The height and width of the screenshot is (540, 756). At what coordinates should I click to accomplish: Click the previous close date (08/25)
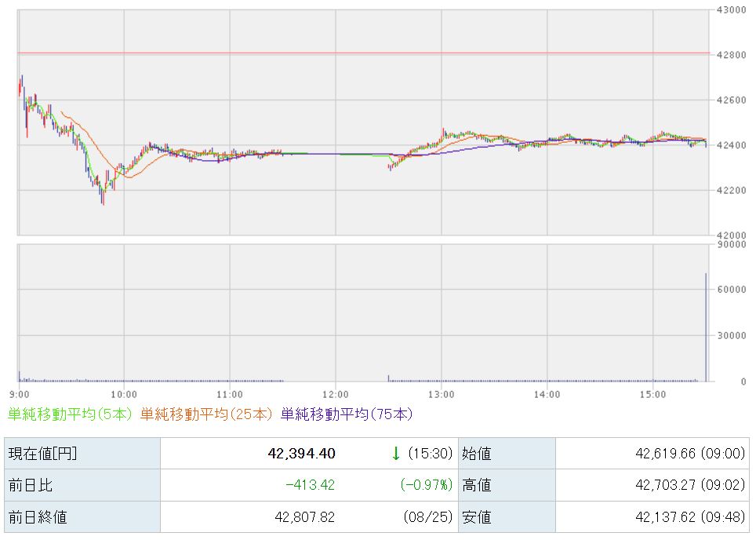[x=427, y=516]
